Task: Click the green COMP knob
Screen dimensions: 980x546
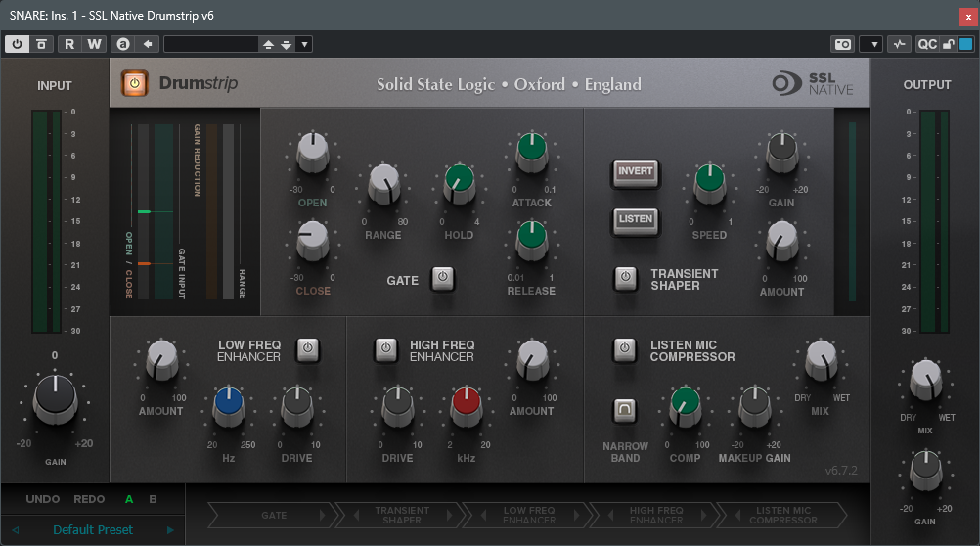Action: [686, 405]
